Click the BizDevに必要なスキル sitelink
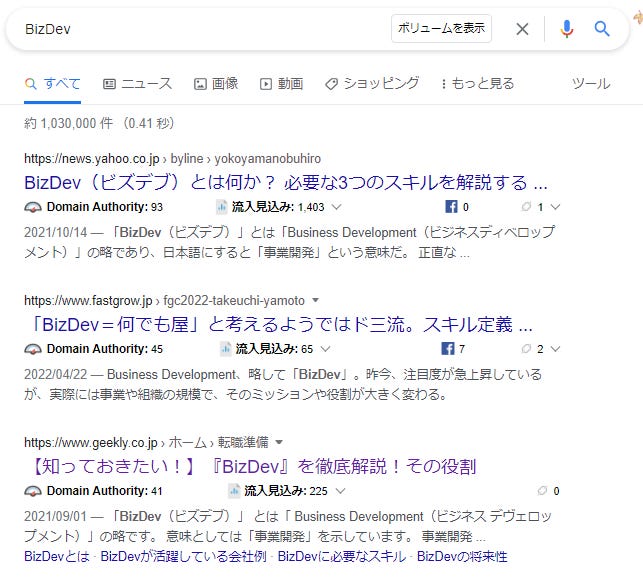Viewport: 643px width, 581px height. point(342,556)
